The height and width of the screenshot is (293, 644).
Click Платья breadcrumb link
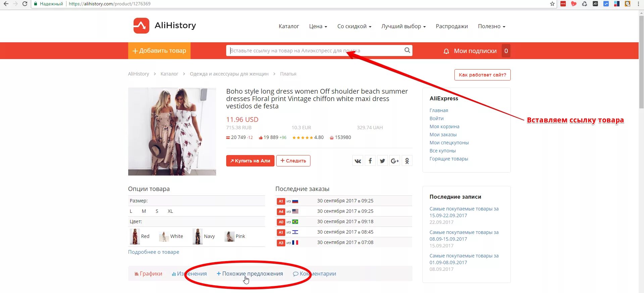(x=288, y=74)
